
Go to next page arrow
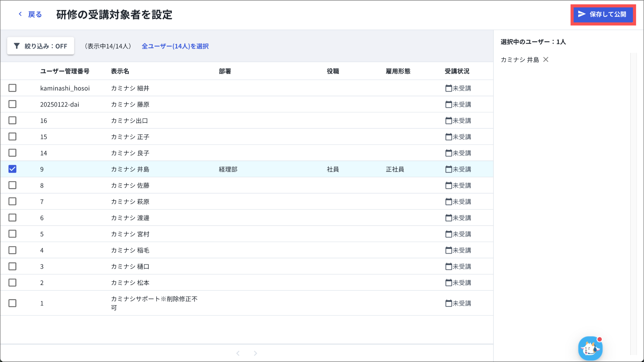pyautogui.click(x=255, y=353)
